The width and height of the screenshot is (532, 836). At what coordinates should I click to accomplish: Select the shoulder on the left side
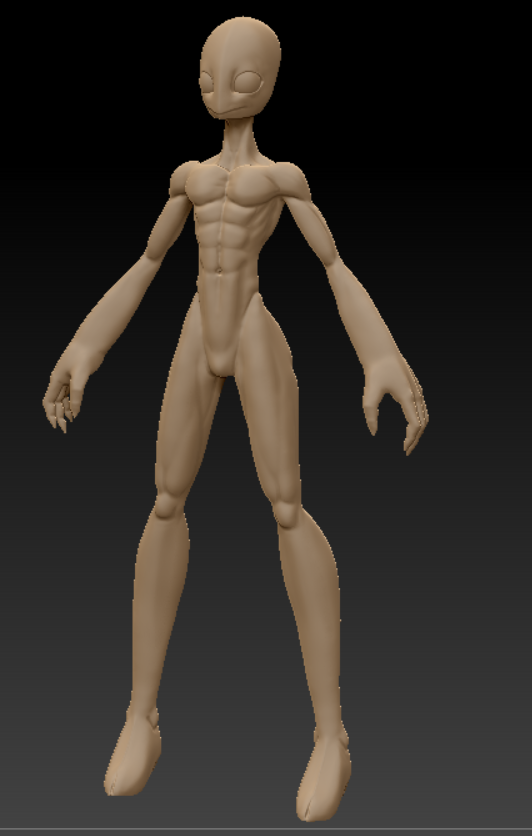point(185,179)
